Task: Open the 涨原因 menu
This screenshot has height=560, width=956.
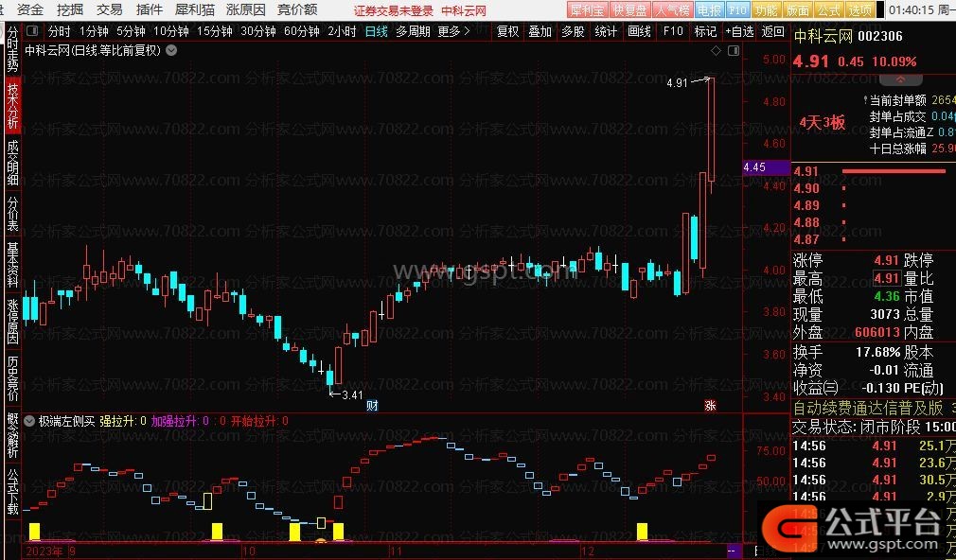Action: pyautogui.click(x=246, y=9)
